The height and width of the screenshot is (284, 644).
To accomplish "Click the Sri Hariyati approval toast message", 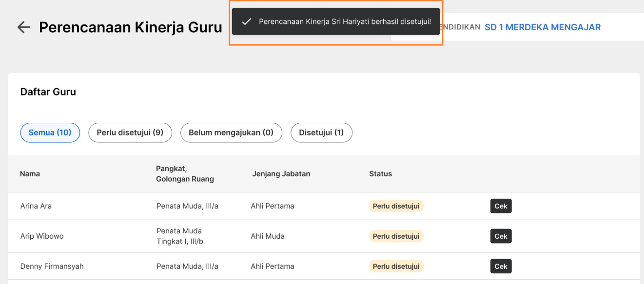I will [345, 21].
